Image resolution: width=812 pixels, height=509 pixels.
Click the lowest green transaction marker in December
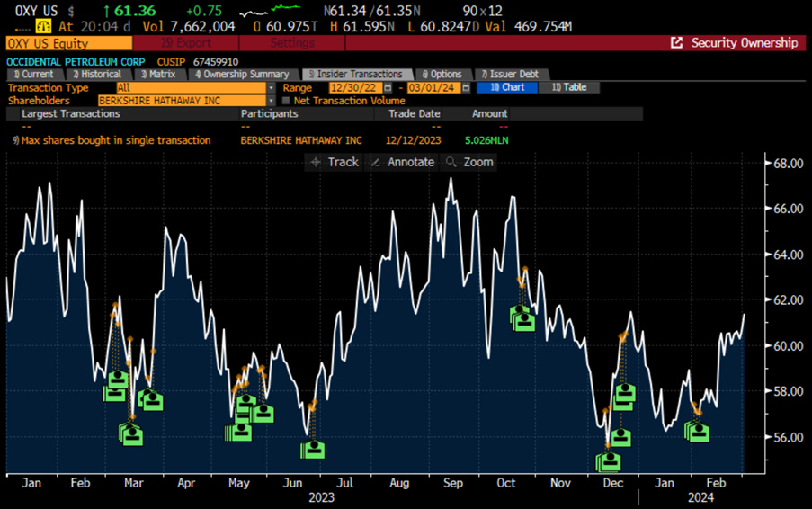(x=609, y=462)
